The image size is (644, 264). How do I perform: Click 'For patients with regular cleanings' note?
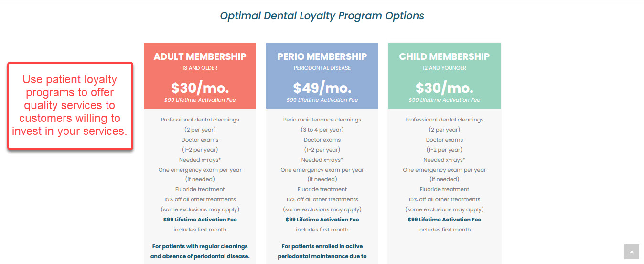pyautogui.click(x=200, y=246)
